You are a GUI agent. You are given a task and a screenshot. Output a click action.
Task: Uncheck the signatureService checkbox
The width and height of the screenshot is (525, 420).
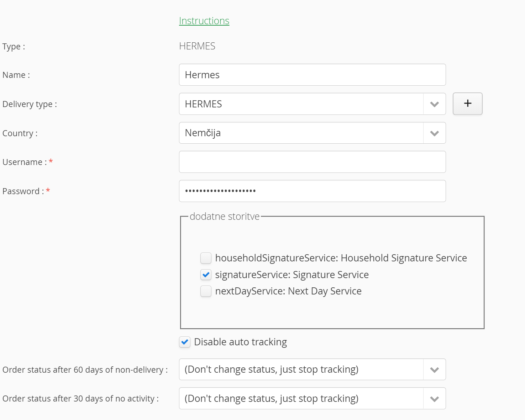206,275
